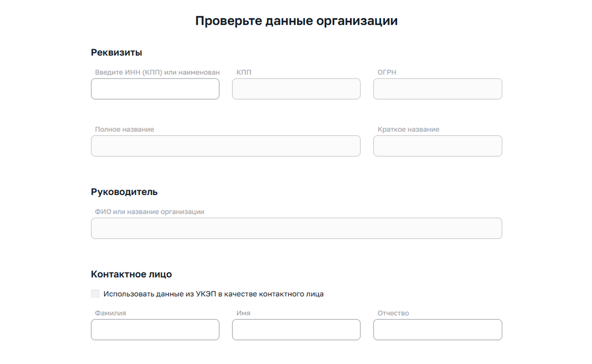Viewport: 592px width, 364px height.
Task: Click the 'КПП' label above its field
Action: click(244, 72)
